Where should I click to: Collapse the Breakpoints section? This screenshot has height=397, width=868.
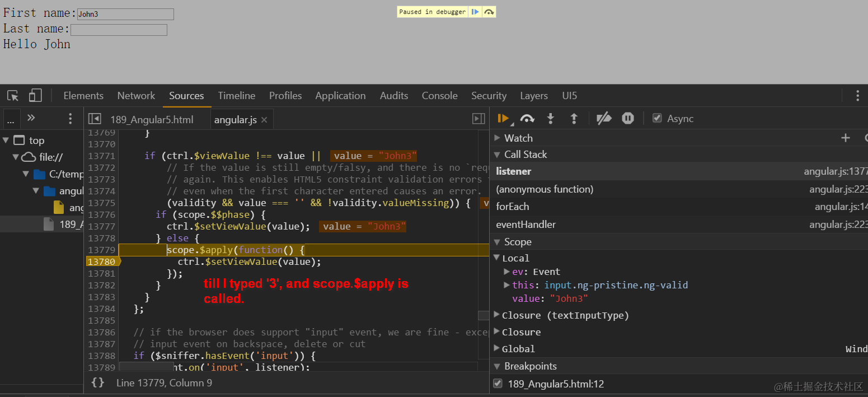[x=497, y=366]
